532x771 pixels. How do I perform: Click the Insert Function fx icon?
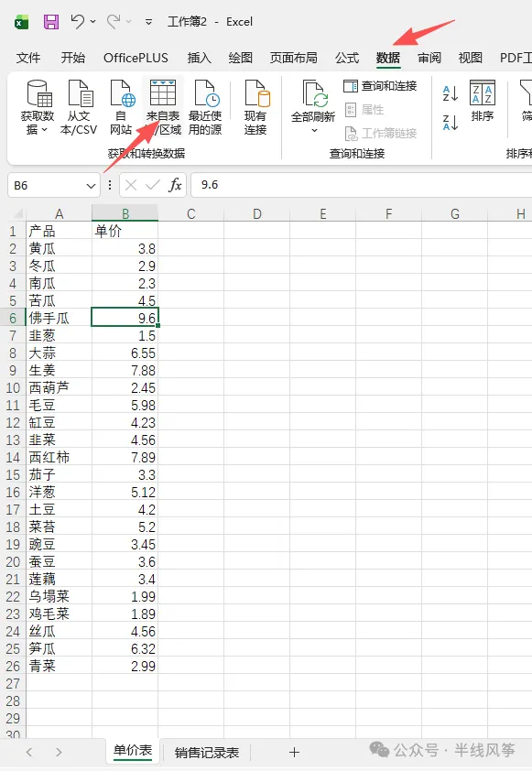coord(175,185)
